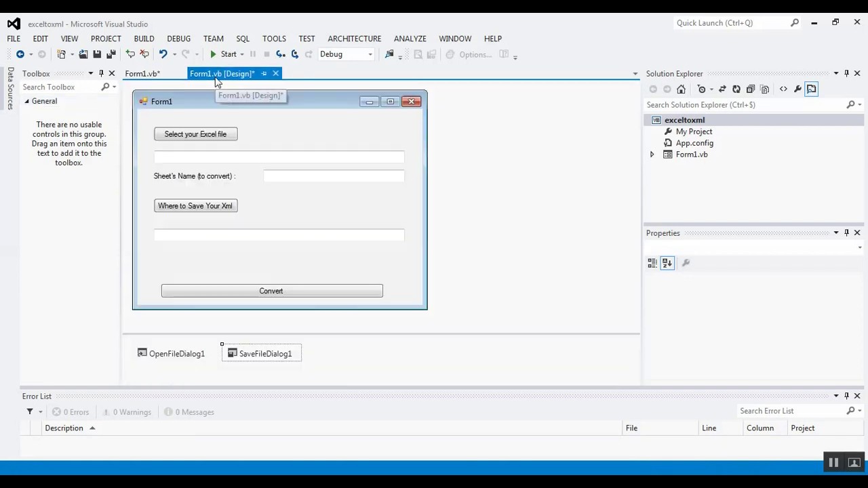Click the Show All Files icon
Image resolution: width=868 pixels, height=488 pixels.
765,89
